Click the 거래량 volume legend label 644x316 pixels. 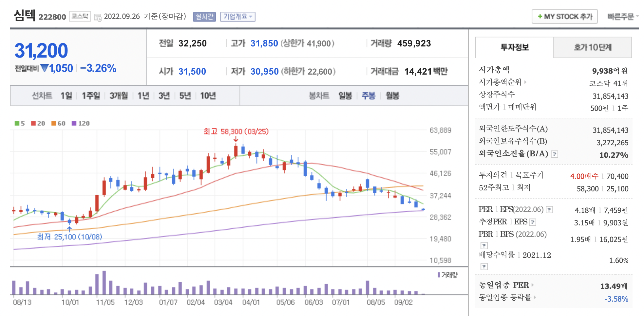pos(448,275)
